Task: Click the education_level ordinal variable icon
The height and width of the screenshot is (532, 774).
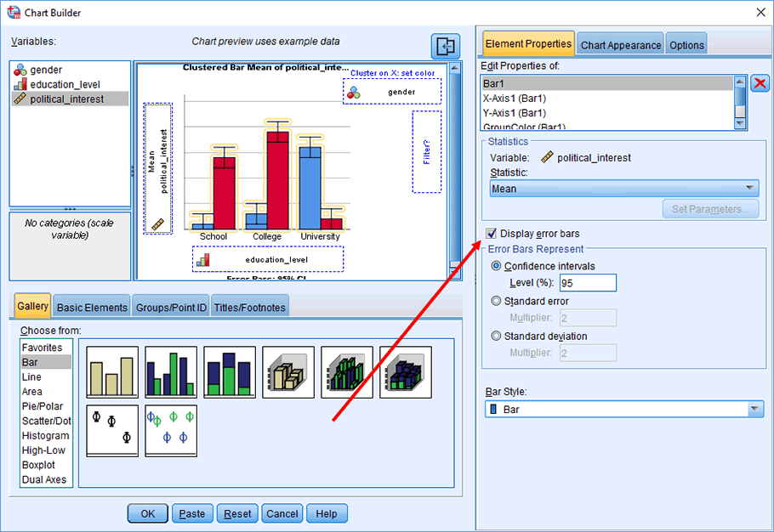Action: [20, 84]
